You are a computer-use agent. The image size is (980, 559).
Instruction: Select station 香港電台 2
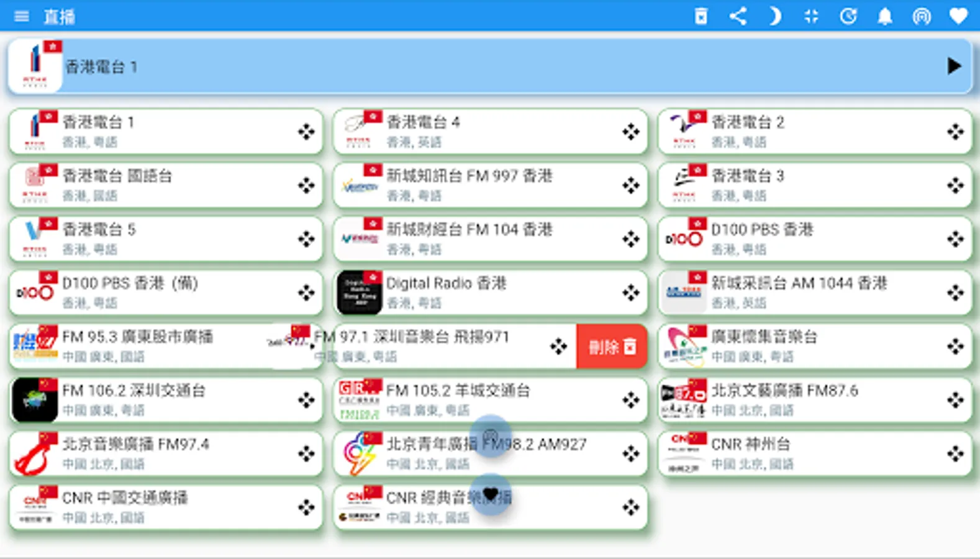pyautogui.click(x=815, y=132)
